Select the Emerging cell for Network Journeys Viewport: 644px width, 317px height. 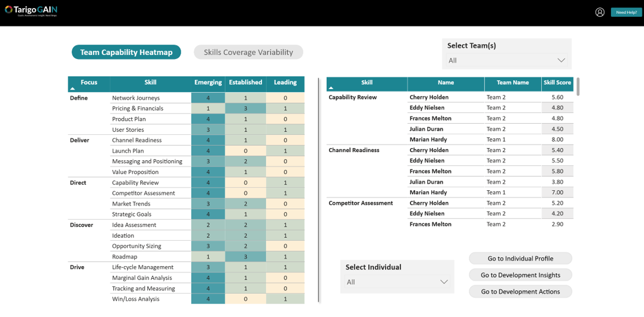pos(208,98)
